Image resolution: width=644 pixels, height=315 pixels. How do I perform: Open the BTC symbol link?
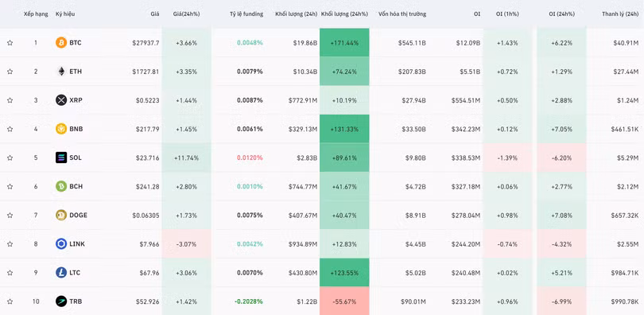[76, 43]
